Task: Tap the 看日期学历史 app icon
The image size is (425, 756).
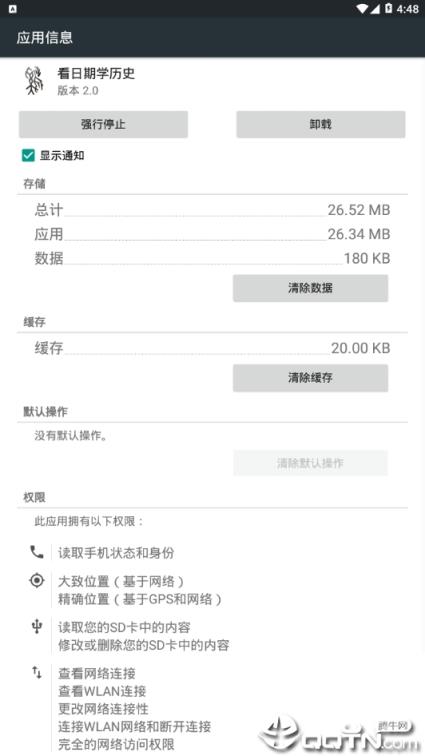Action: tap(34, 81)
